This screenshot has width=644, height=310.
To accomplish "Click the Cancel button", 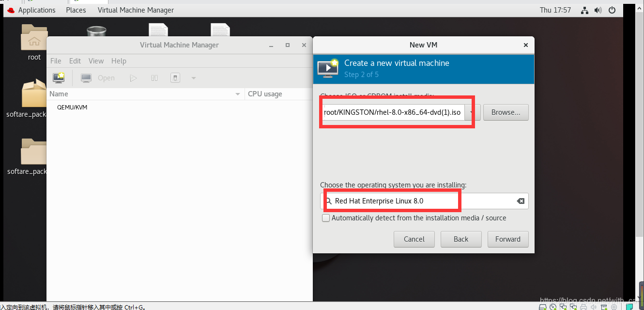I will 414,239.
